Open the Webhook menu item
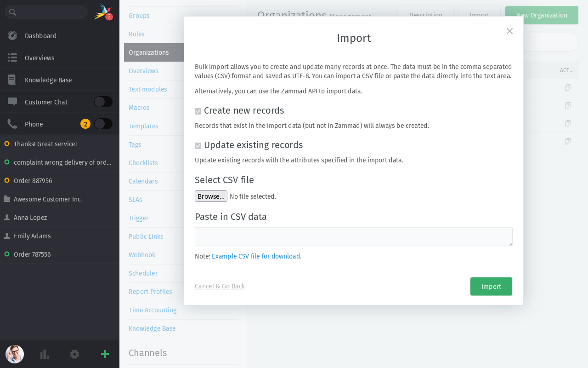Screen dimensions: 588x368 pyautogui.click(x=142, y=255)
